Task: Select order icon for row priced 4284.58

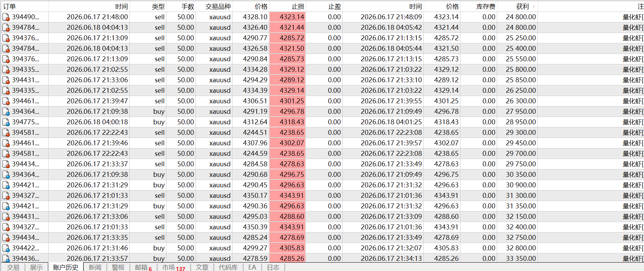Action: (x=6, y=164)
